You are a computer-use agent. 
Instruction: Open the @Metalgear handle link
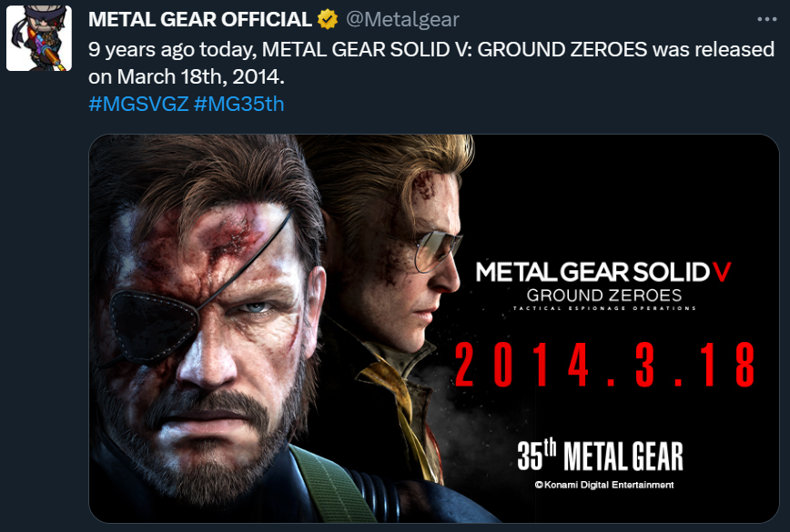click(x=402, y=20)
